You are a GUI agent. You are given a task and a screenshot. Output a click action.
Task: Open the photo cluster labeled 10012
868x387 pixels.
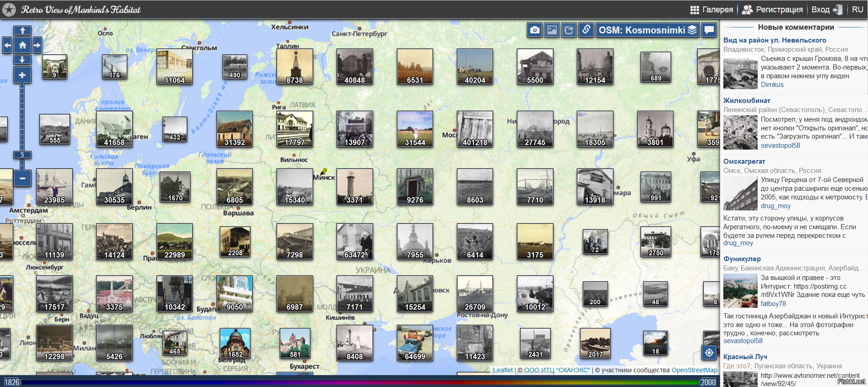[535, 294]
